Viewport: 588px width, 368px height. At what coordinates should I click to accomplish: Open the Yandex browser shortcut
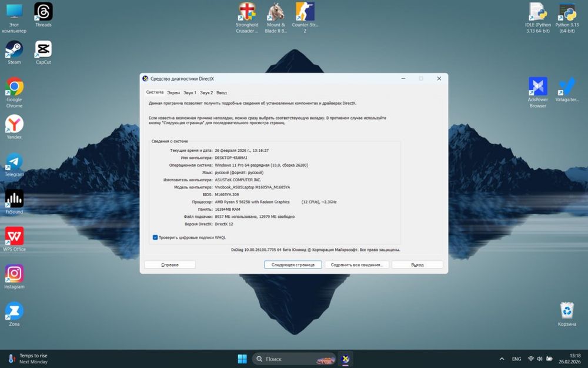(x=14, y=127)
